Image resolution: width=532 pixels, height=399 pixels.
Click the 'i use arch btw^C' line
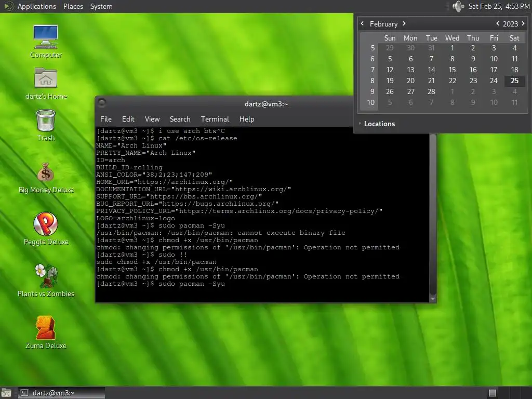(161, 131)
